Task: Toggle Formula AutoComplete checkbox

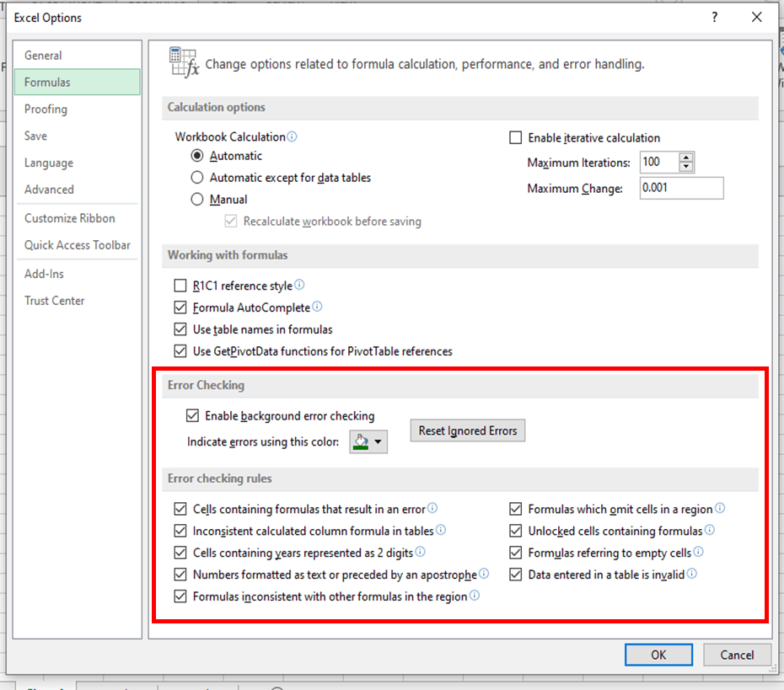Action: [180, 308]
